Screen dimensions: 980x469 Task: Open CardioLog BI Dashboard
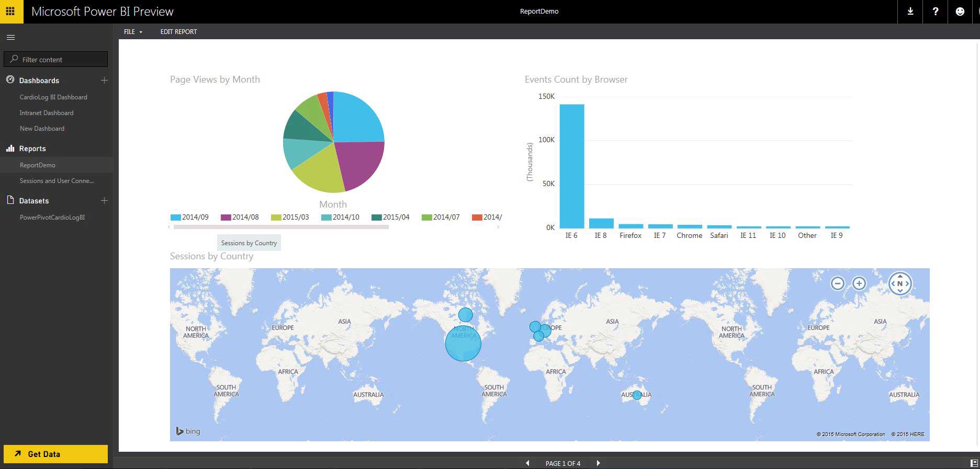pyautogui.click(x=53, y=97)
